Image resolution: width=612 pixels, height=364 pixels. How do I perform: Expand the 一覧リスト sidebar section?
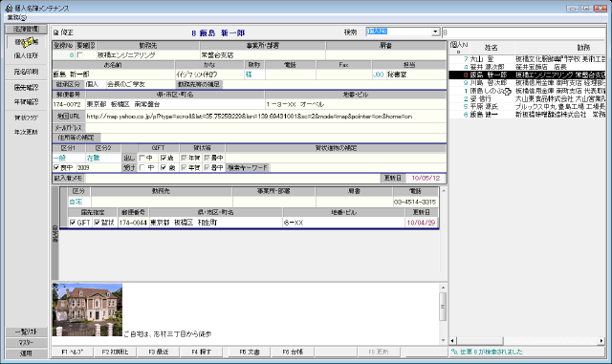[x=26, y=332]
